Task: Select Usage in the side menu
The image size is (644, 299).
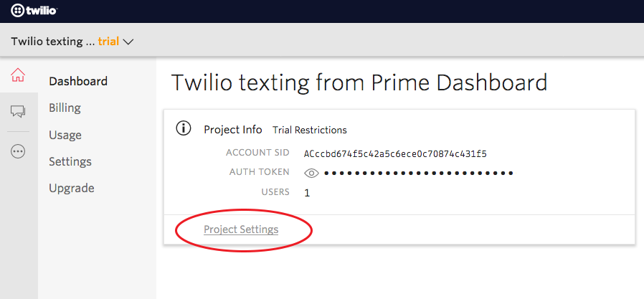Action: coord(65,135)
